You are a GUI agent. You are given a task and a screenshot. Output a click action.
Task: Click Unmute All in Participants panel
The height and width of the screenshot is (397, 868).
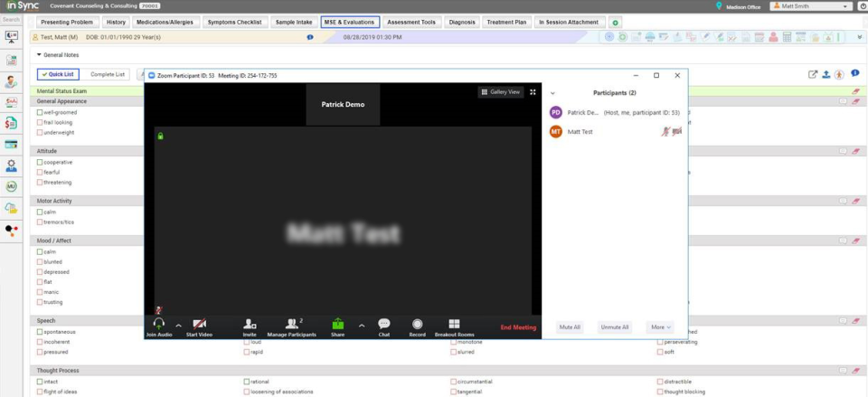click(615, 327)
